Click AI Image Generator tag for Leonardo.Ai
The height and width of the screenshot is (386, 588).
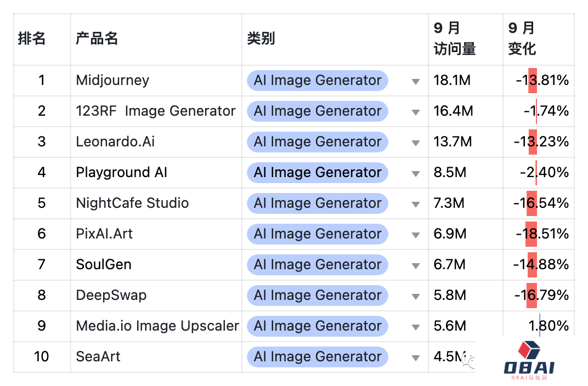[317, 142]
